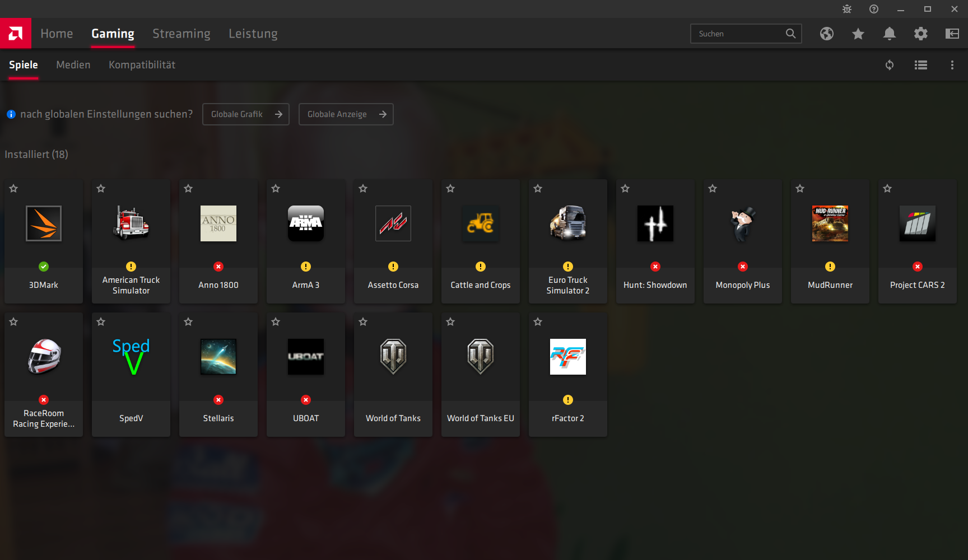Open Assetto Corsa game icon
Image resolution: width=968 pixels, height=560 pixels.
(x=393, y=223)
